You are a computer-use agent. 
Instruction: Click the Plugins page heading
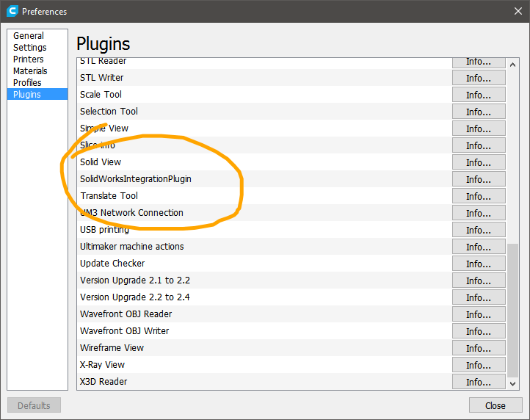point(103,44)
